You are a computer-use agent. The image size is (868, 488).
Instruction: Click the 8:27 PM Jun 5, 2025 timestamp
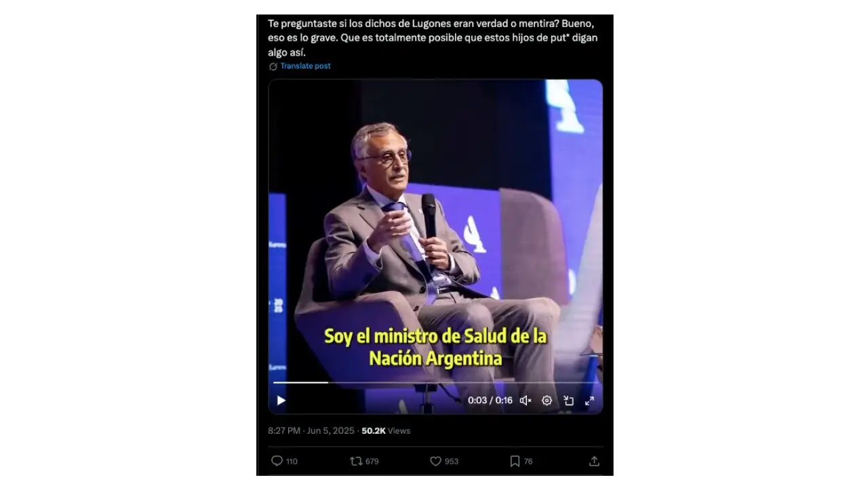(312, 430)
